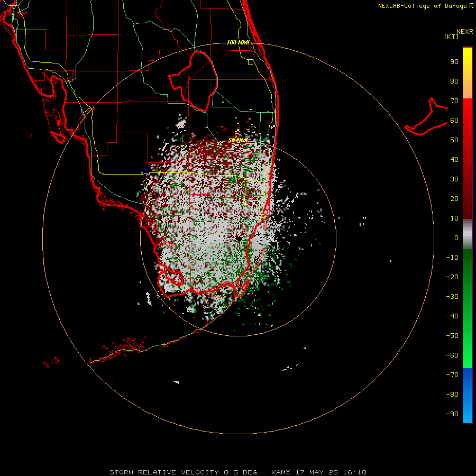Select the -30 knot scale value
476x476 pixels.
pos(452,297)
